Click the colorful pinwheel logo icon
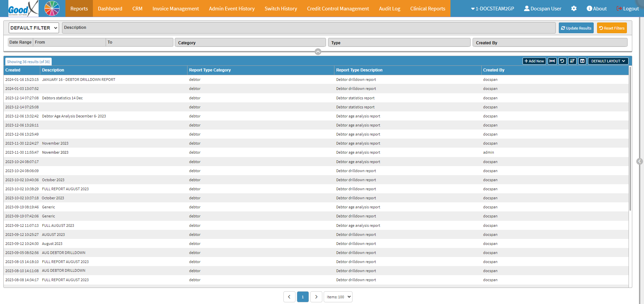 coord(52,9)
